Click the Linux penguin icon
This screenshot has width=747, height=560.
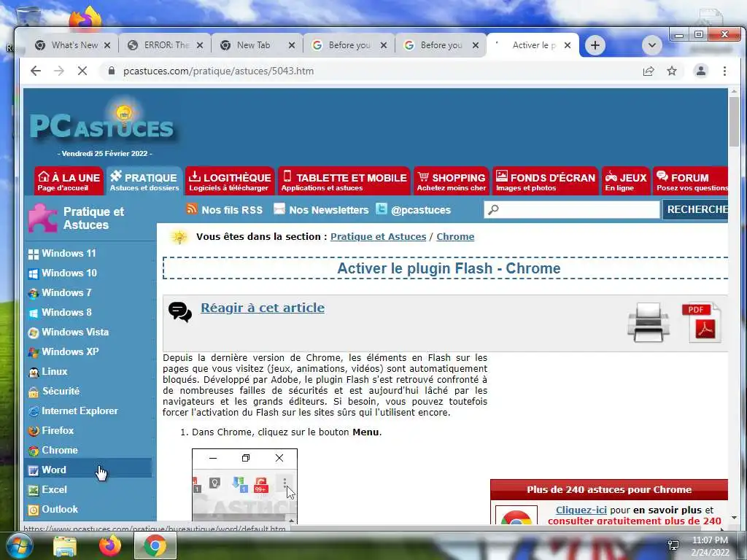pos(34,372)
